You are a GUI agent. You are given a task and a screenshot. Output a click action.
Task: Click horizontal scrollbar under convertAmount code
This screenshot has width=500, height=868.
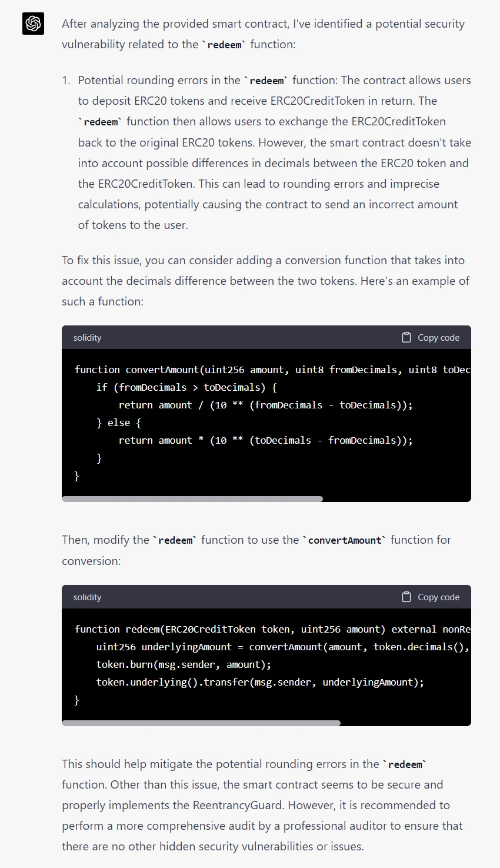[x=192, y=499]
